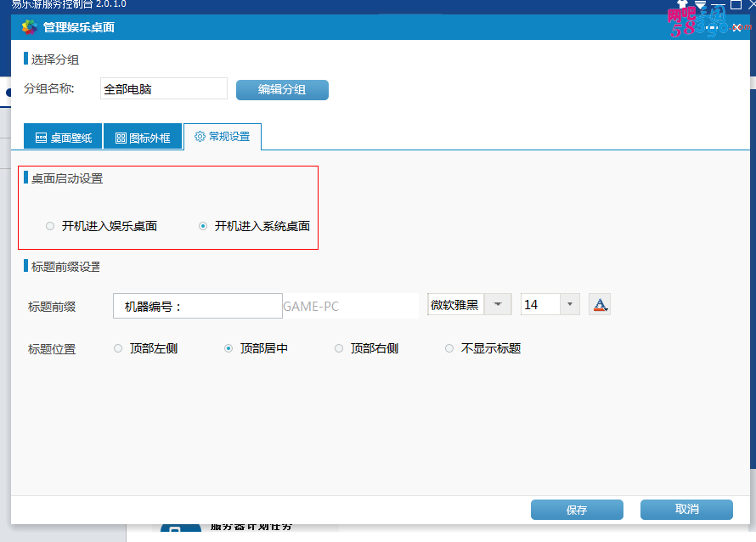Open the 全部电脑 group name box
The width and height of the screenshot is (756, 542).
pyautogui.click(x=164, y=88)
